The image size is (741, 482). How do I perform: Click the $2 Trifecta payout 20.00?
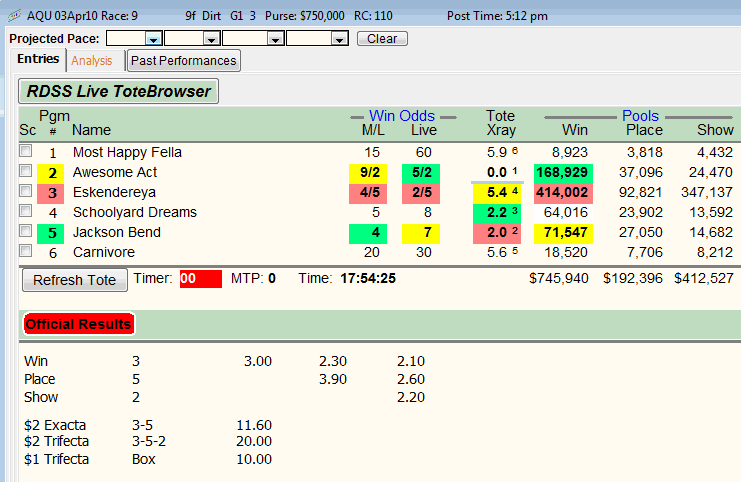pos(254,441)
